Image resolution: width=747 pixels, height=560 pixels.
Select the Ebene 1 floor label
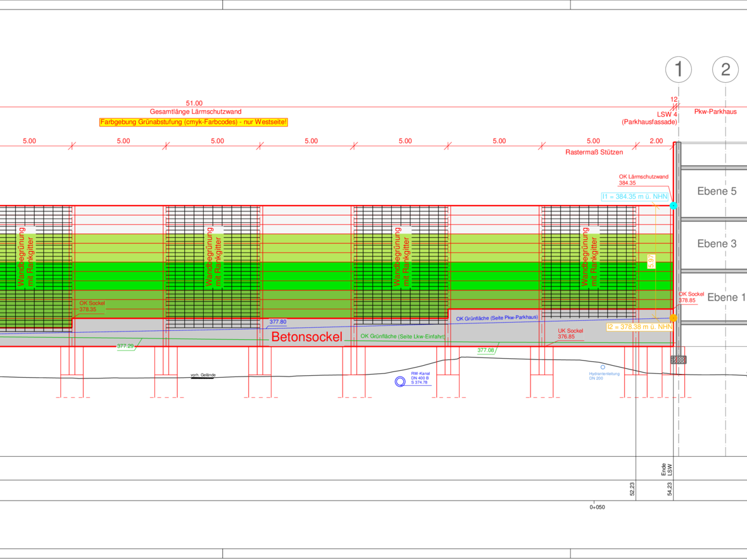tap(726, 297)
